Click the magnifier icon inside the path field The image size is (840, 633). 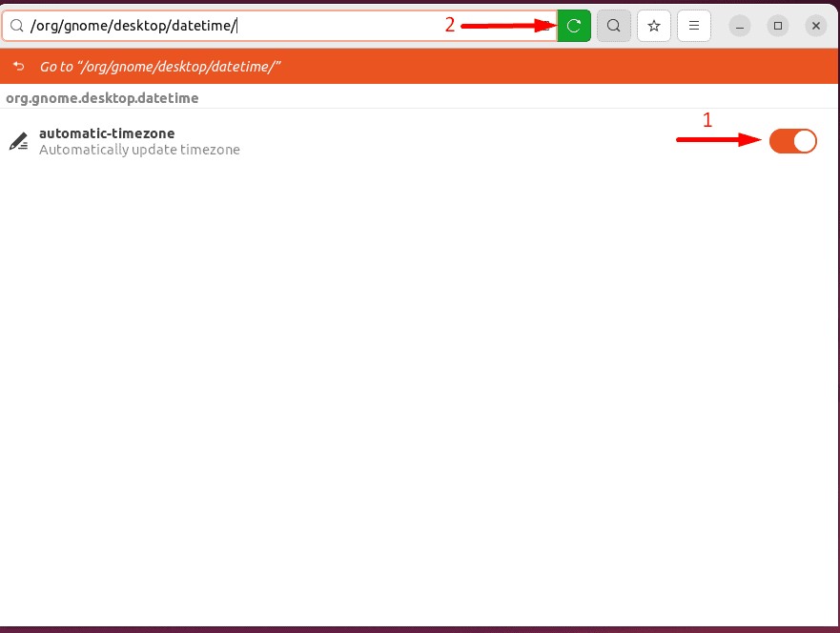pos(17,26)
